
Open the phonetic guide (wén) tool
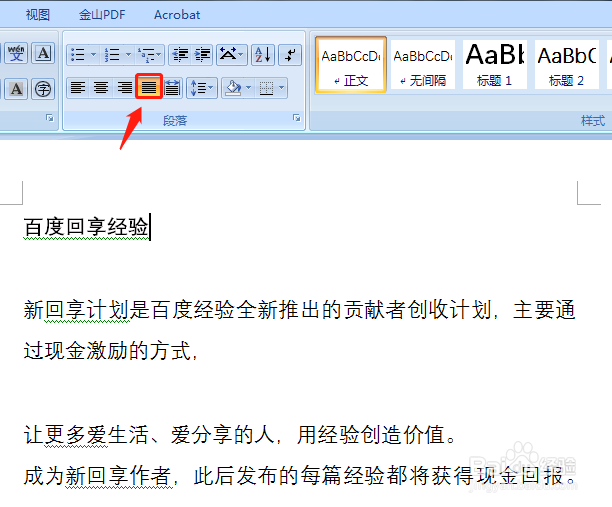[17, 53]
